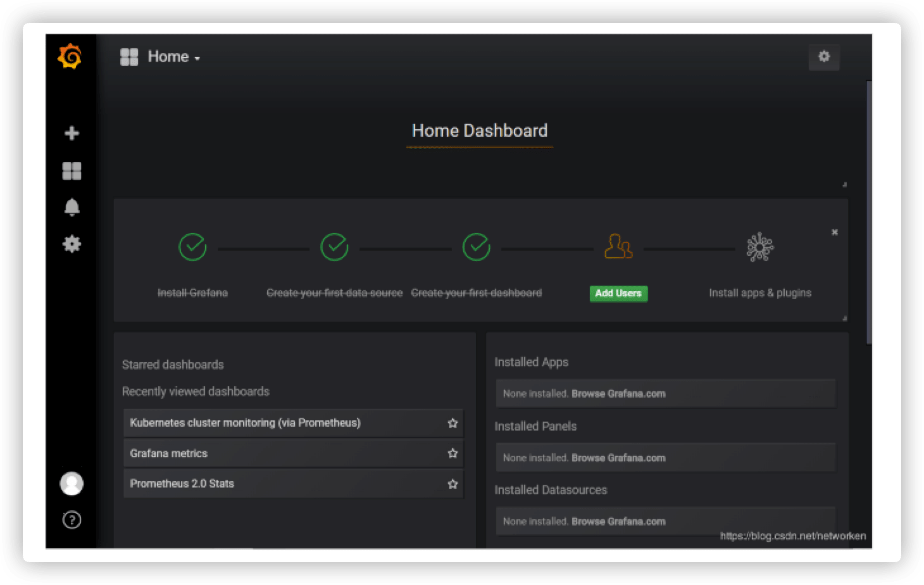Click the Grafana logo icon
The width and height of the screenshot is (924, 585).
pos(70,56)
